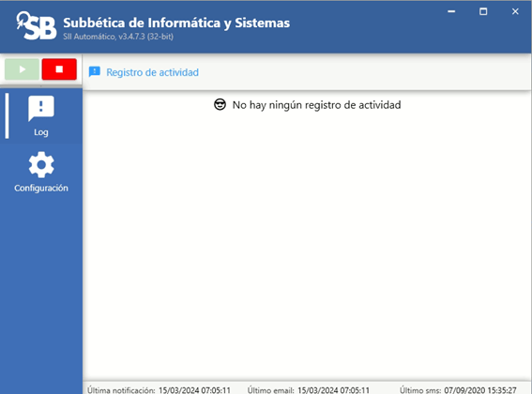Open the Configuración gear icon

(41, 164)
